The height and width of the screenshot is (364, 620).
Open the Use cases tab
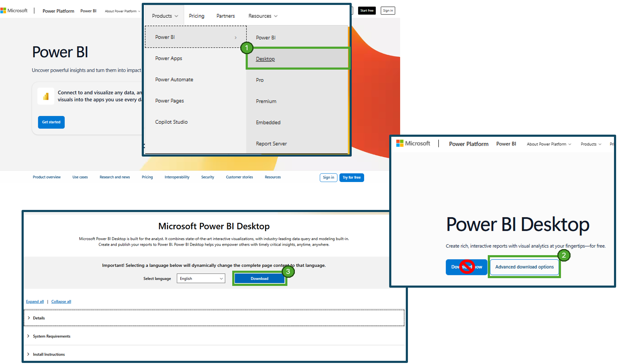(x=80, y=177)
